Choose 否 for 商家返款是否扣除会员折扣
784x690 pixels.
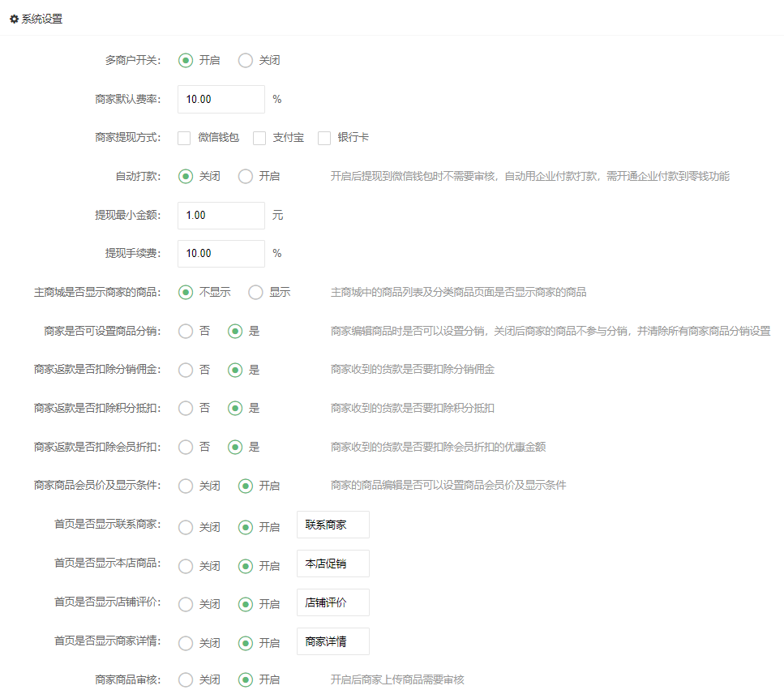tap(186, 447)
